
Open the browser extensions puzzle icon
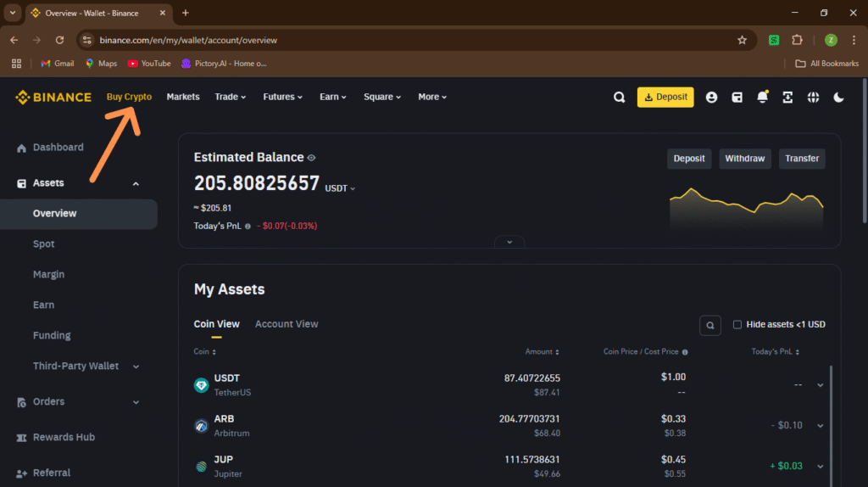(x=797, y=40)
